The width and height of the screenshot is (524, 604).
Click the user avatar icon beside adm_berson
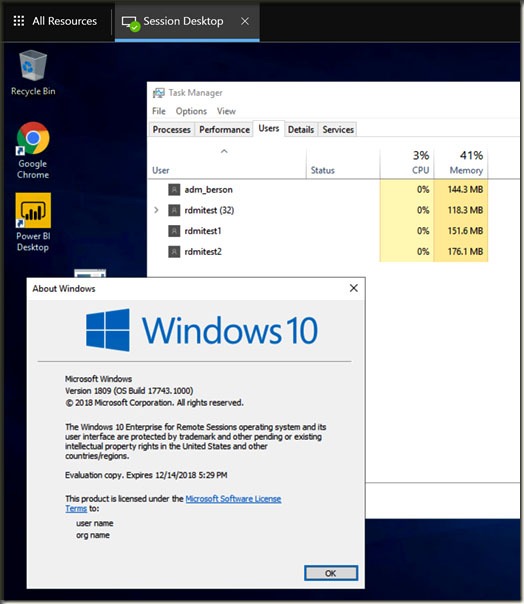(x=174, y=190)
